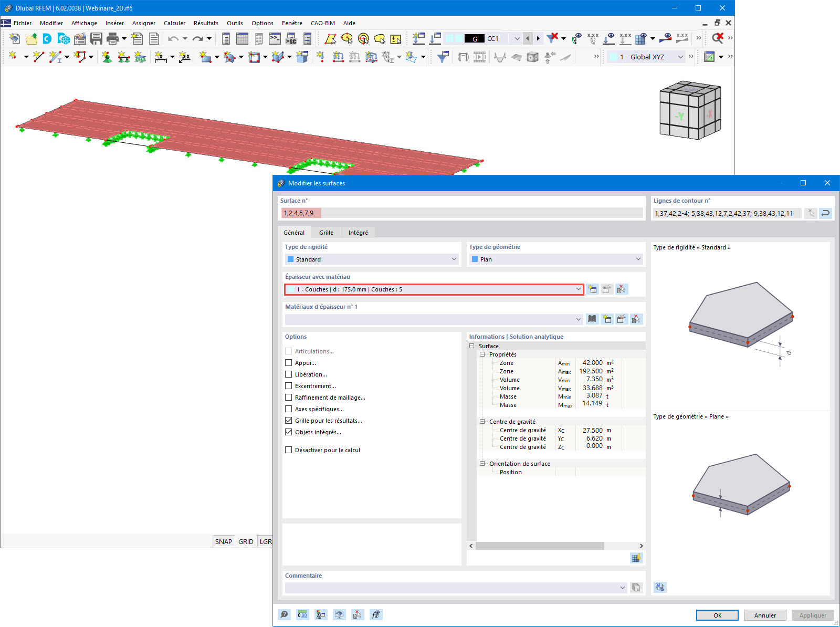The image size is (840, 627).
Task: Click the printer icon in the toolbar
Action: coord(112,38)
